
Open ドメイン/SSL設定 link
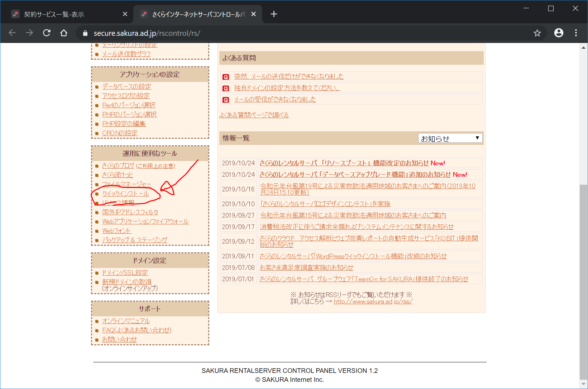click(x=125, y=272)
